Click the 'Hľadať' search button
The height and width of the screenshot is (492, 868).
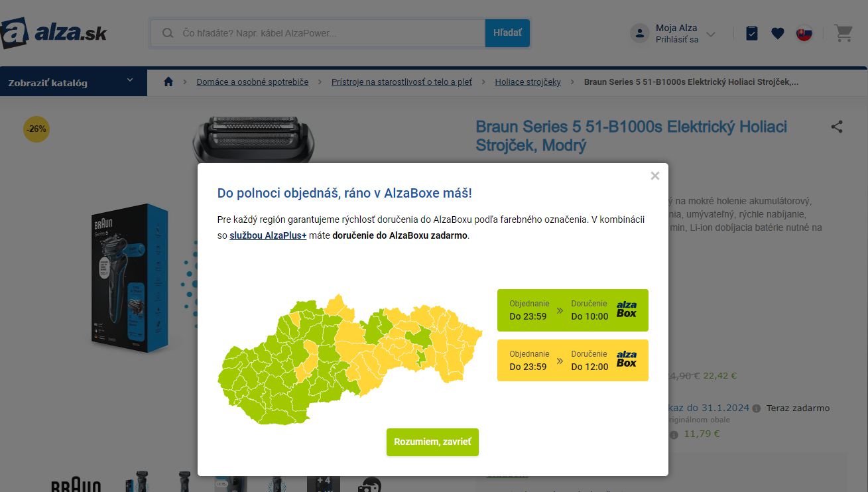point(507,32)
